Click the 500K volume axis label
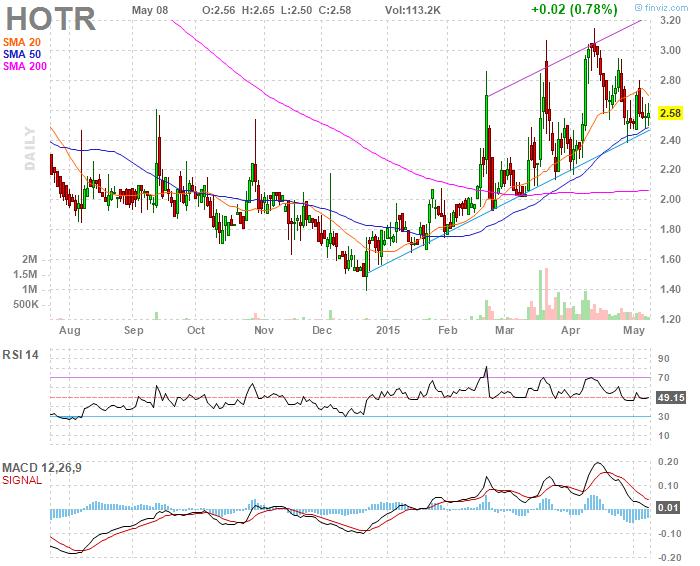Viewport: 700px width, 566px height. (26, 305)
